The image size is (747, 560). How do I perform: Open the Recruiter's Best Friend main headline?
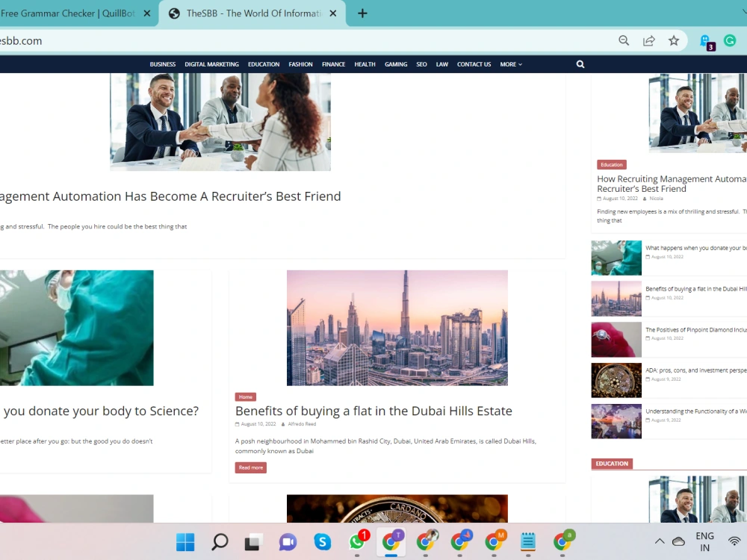170,196
